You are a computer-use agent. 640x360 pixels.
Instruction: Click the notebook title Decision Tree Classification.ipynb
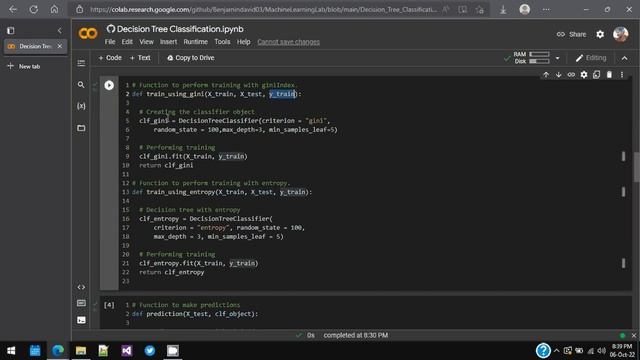pyautogui.click(x=180, y=29)
